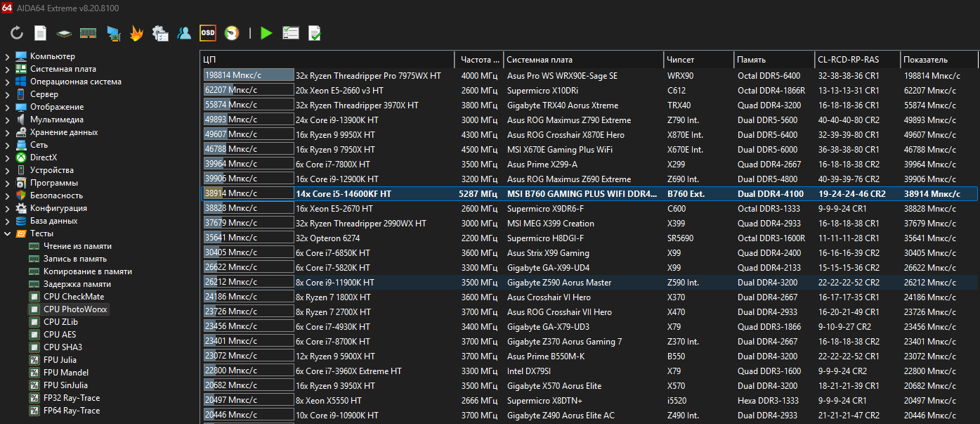Select the Ryzen Threadripper Pro 7975WX row
The height and width of the screenshot is (424, 980).
(x=589, y=75)
